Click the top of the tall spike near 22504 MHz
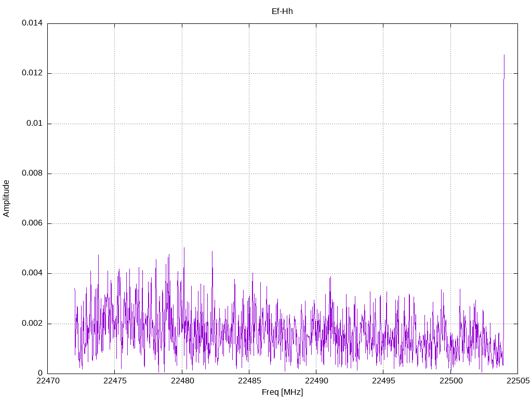 [x=504, y=55]
